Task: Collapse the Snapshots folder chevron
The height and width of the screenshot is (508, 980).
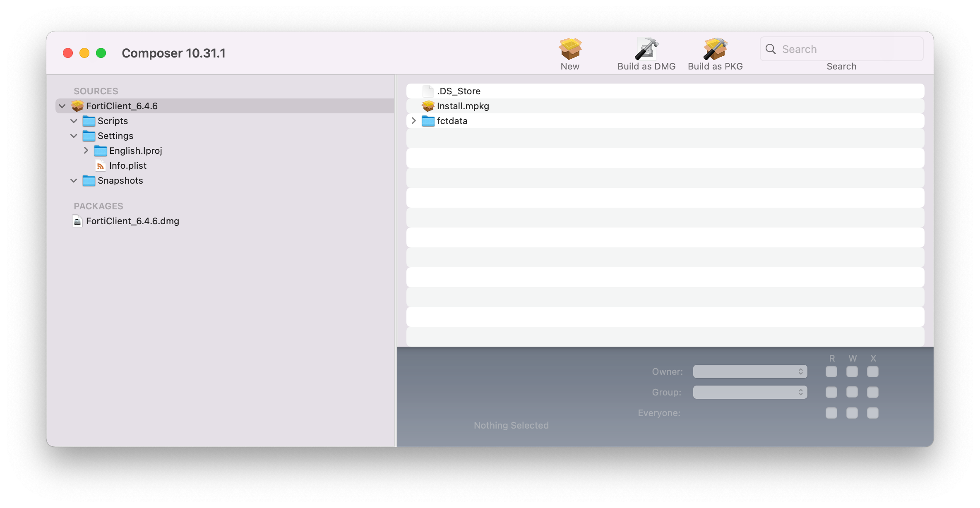Action: pyautogui.click(x=74, y=180)
